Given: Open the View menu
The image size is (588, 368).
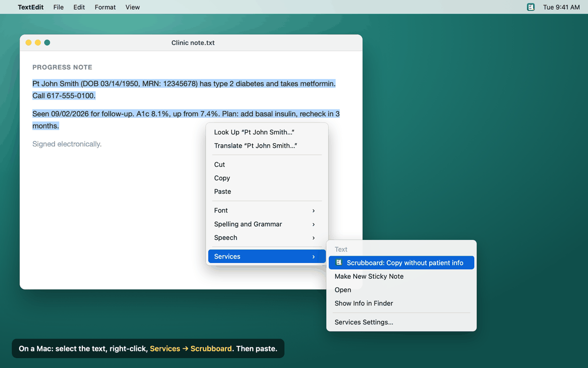Looking at the screenshot, I should click(133, 7).
